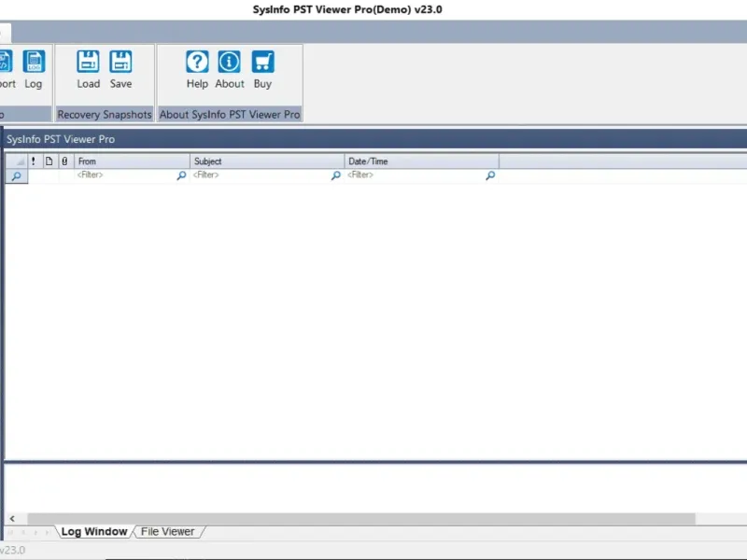Click the document type column header icon

click(49, 161)
